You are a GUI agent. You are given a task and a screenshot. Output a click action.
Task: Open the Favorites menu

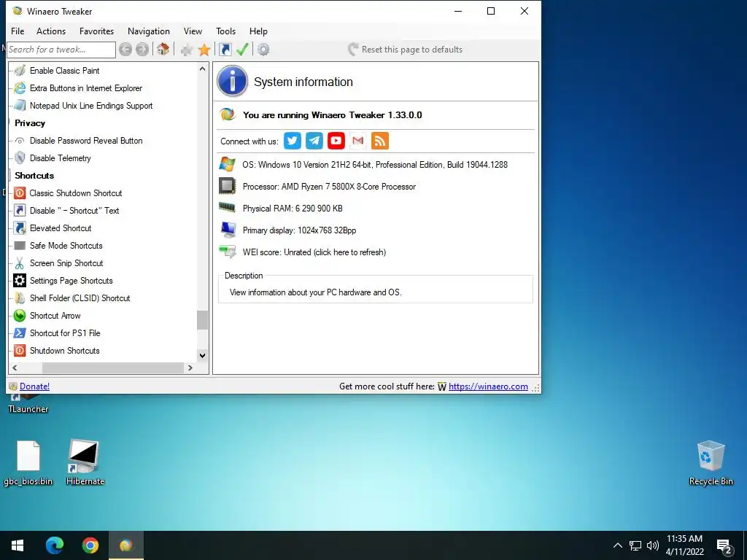97,31
